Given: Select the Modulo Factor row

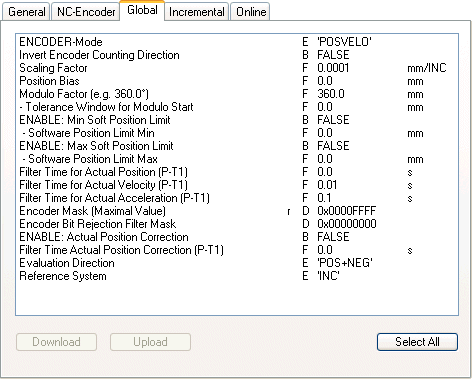Looking at the screenshot, I should point(237,94).
